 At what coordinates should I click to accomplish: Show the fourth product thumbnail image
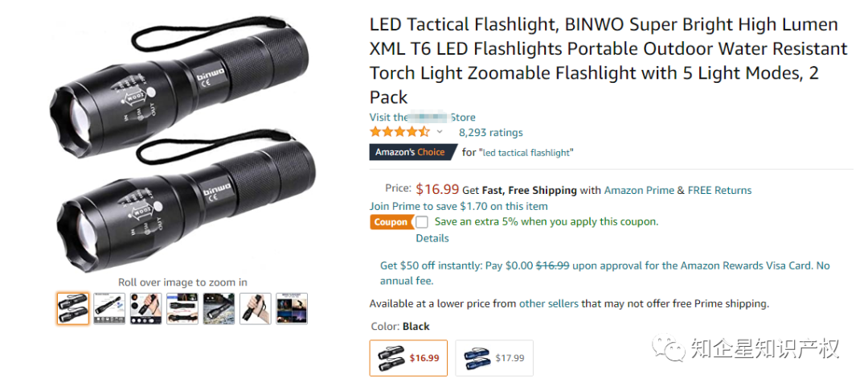pos(182,308)
